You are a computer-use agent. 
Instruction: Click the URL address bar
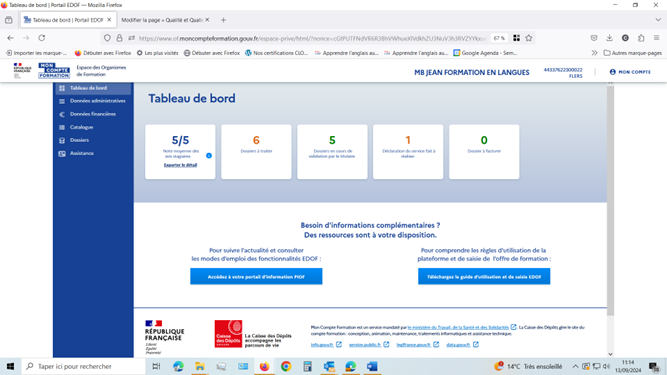(313, 38)
